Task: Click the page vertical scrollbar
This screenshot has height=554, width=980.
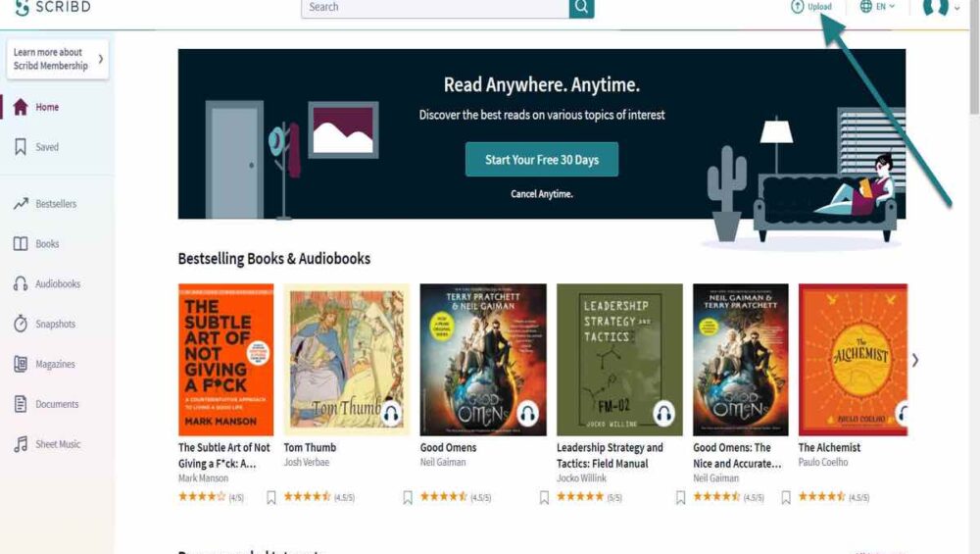Action: click(x=974, y=56)
